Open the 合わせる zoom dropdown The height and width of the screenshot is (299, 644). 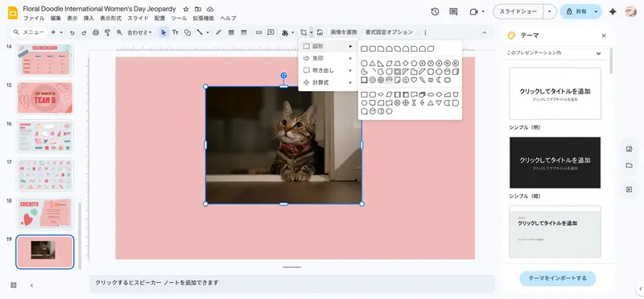click(x=139, y=32)
